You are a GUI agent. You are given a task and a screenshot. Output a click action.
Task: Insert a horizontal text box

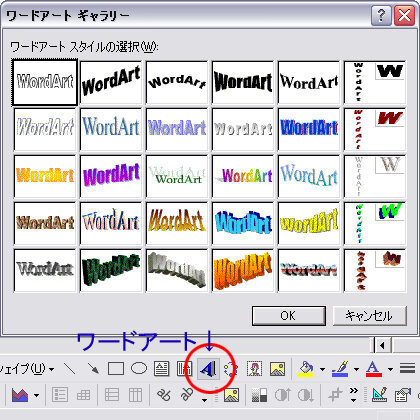tap(161, 369)
